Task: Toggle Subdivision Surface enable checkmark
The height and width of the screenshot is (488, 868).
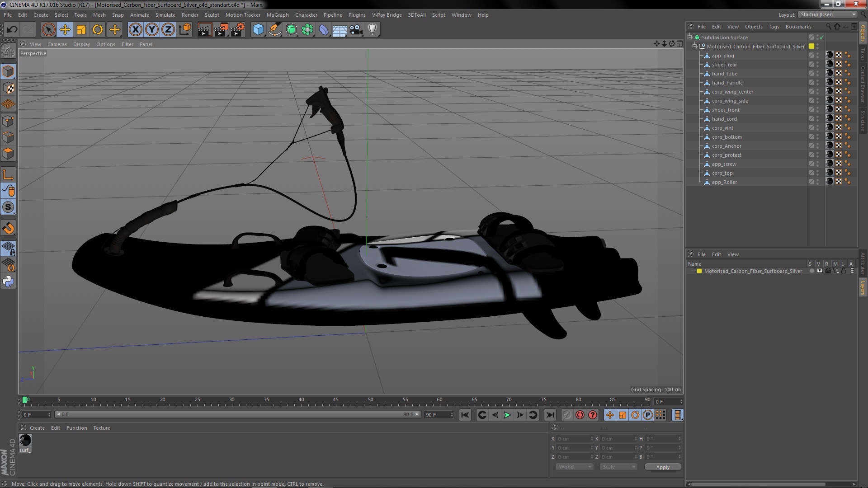Action: (x=821, y=38)
